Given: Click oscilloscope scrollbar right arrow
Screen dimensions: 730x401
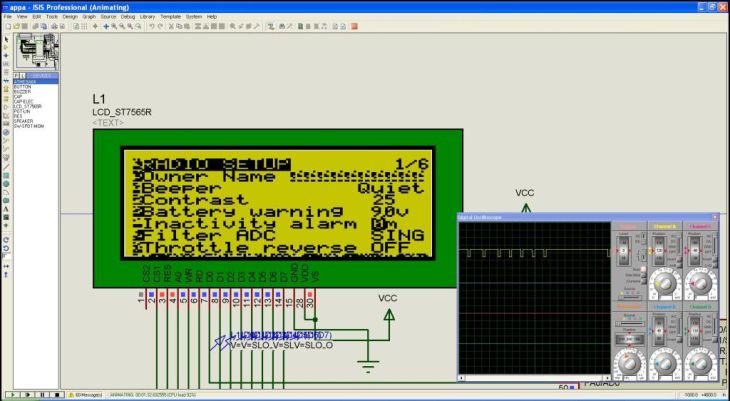Looking at the screenshot, I should (608, 378).
